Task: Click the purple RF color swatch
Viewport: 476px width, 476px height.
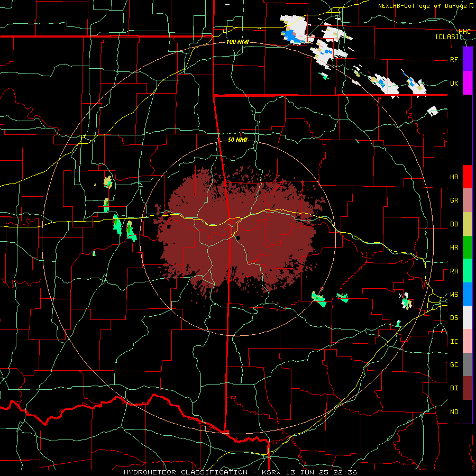Action: pyautogui.click(x=467, y=59)
